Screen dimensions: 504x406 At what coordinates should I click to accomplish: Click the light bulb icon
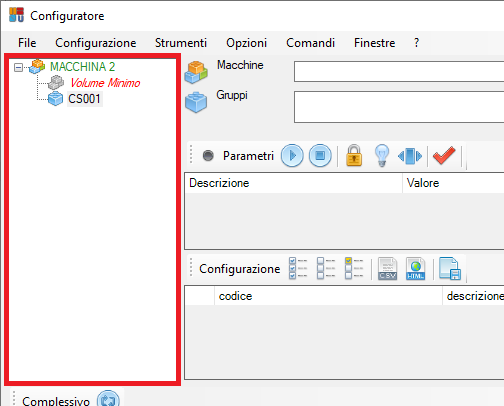coord(382,155)
